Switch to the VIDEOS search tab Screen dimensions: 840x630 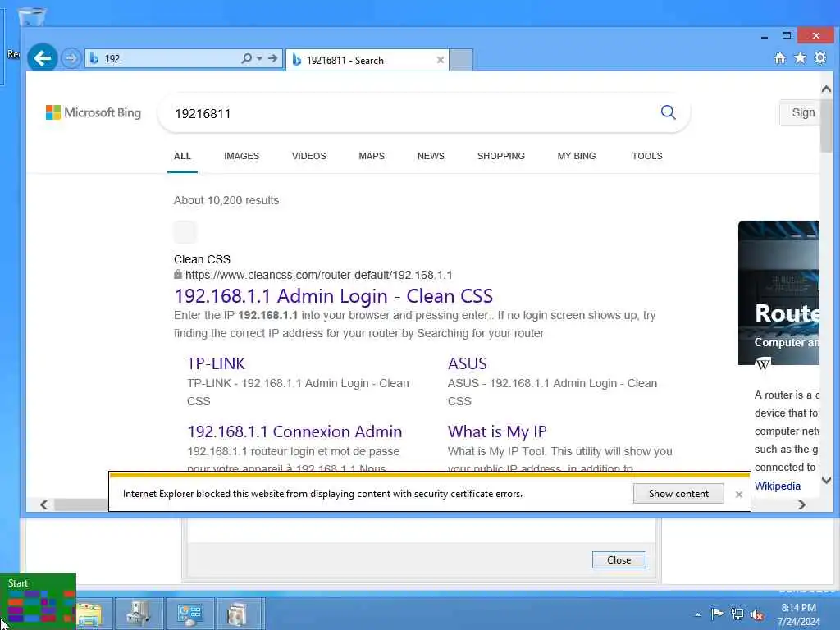coord(309,156)
